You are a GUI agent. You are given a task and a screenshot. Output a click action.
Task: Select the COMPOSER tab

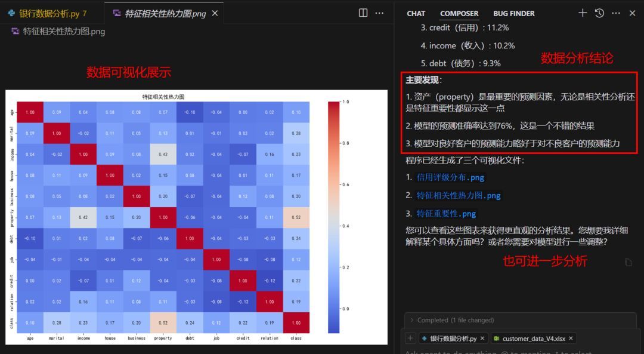(459, 13)
